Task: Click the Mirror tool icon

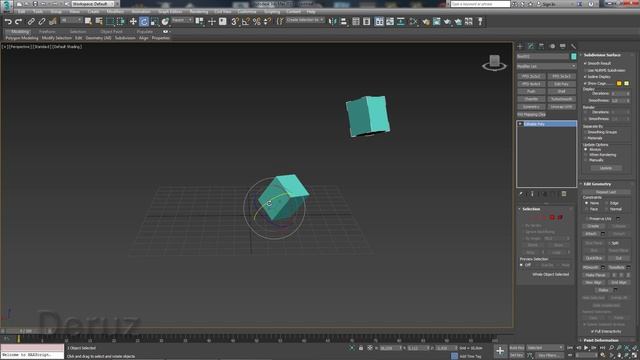Action: click(x=333, y=21)
